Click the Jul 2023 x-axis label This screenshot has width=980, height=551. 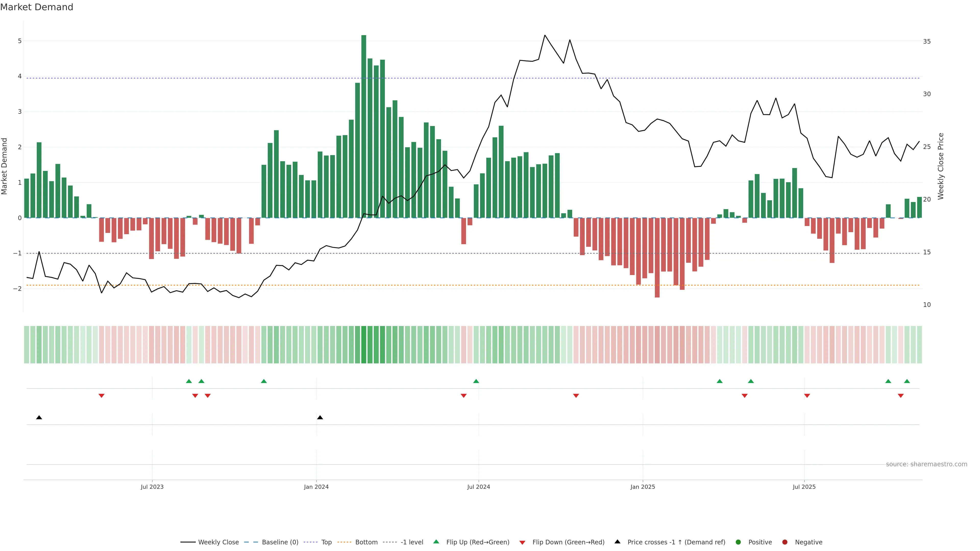152,487
